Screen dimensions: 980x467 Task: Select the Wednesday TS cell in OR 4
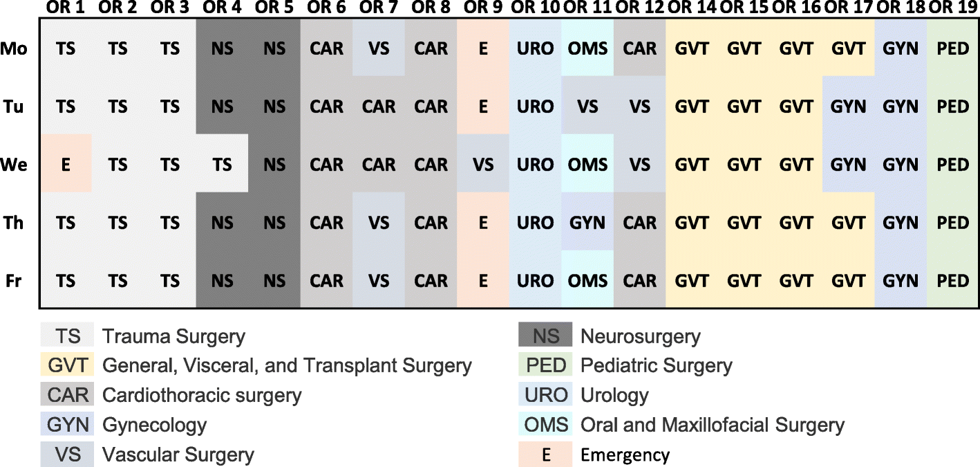pos(222,165)
